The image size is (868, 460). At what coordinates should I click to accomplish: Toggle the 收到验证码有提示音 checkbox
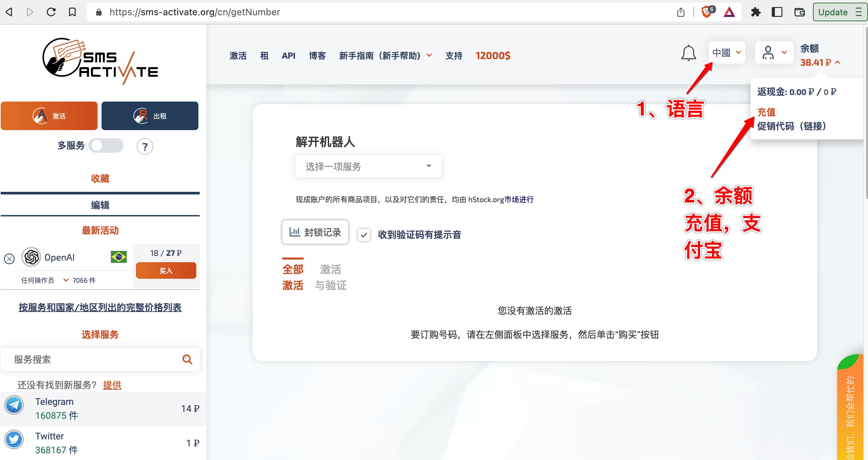click(364, 235)
